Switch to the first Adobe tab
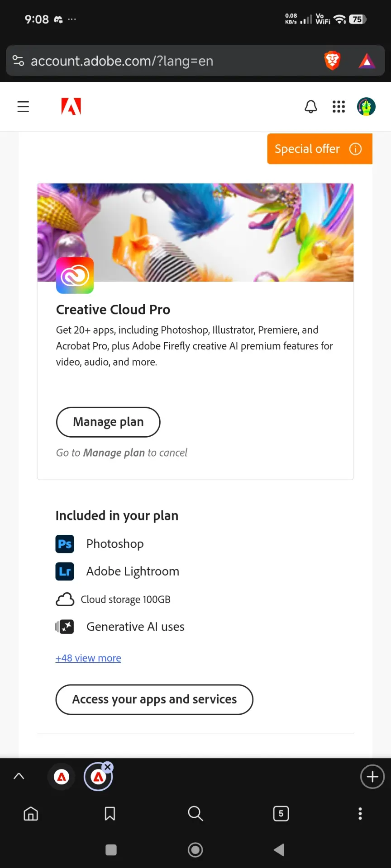The height and width of the screenshot is (868, 391). (62, 777)
